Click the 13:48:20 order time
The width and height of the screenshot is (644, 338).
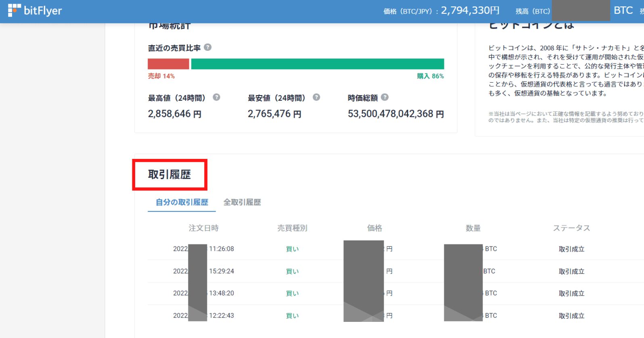click(x=222, y=293)
